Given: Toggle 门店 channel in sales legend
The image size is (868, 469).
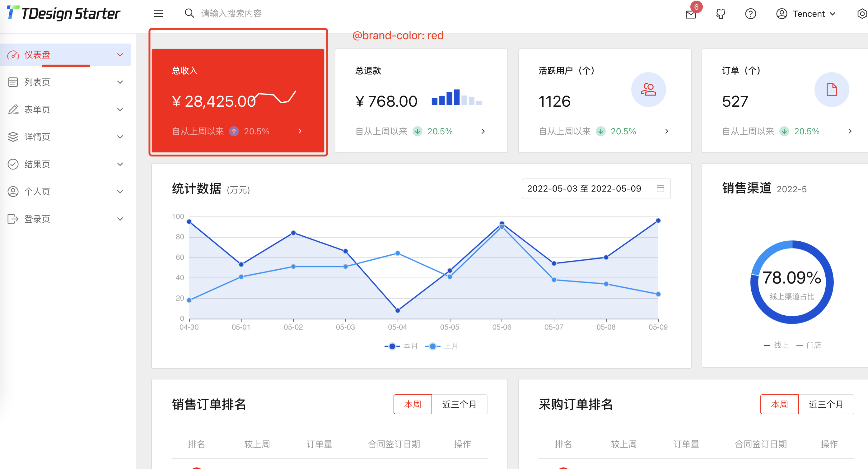Looking at the screenshot, I should pos(810,345).
